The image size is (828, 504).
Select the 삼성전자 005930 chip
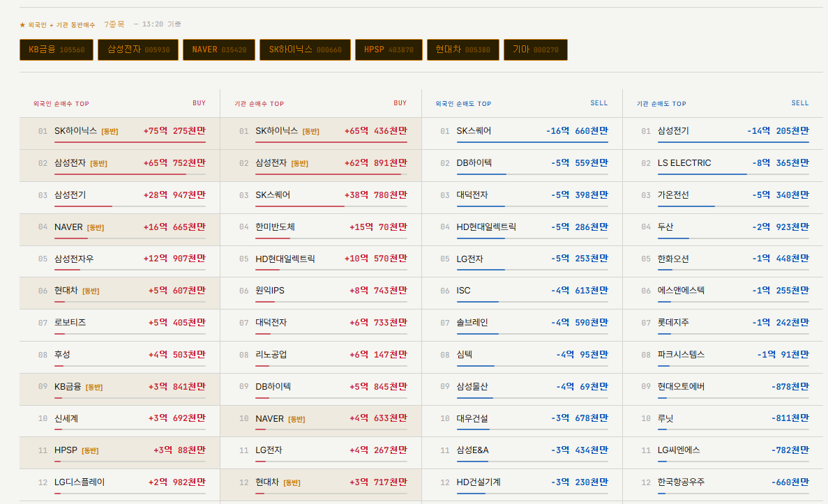click(x=138, y=49)
